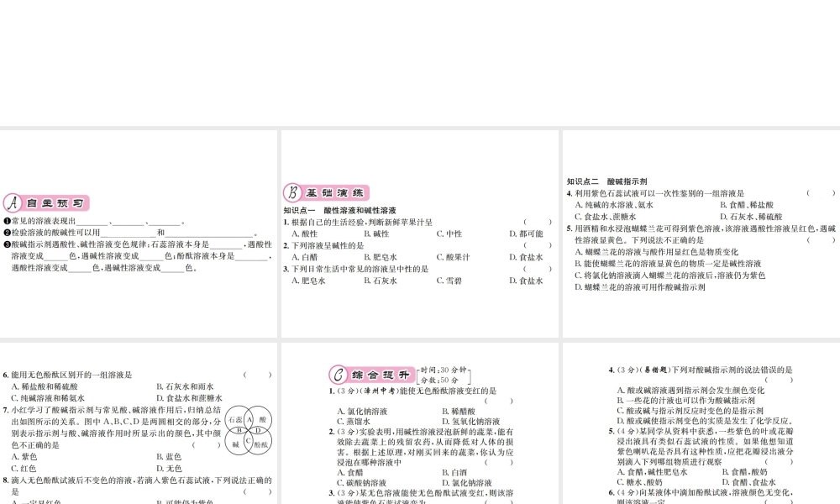Open the slide headed '基础演练'
840x504 pixels.
pyautogui.click(x=419, y=234)
